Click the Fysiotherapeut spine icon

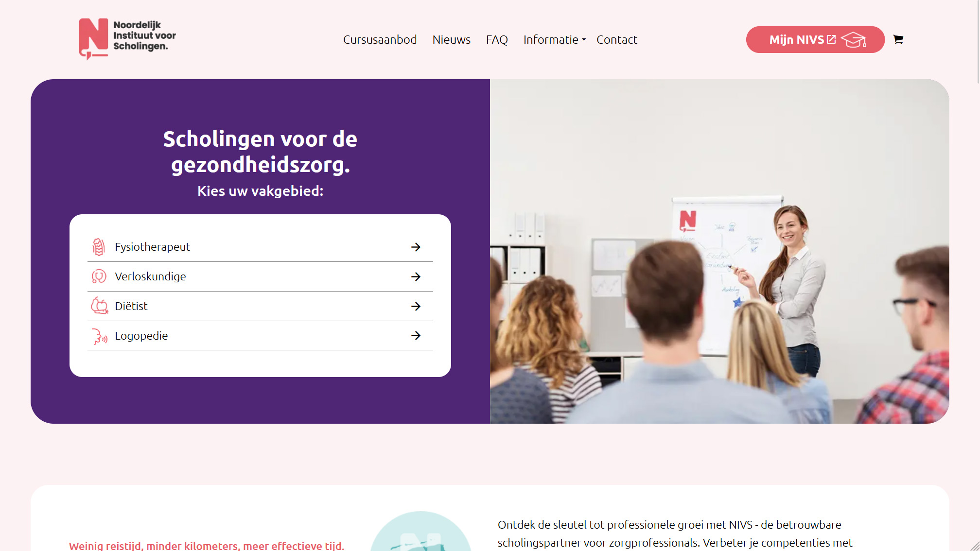[x=99, y=247]
